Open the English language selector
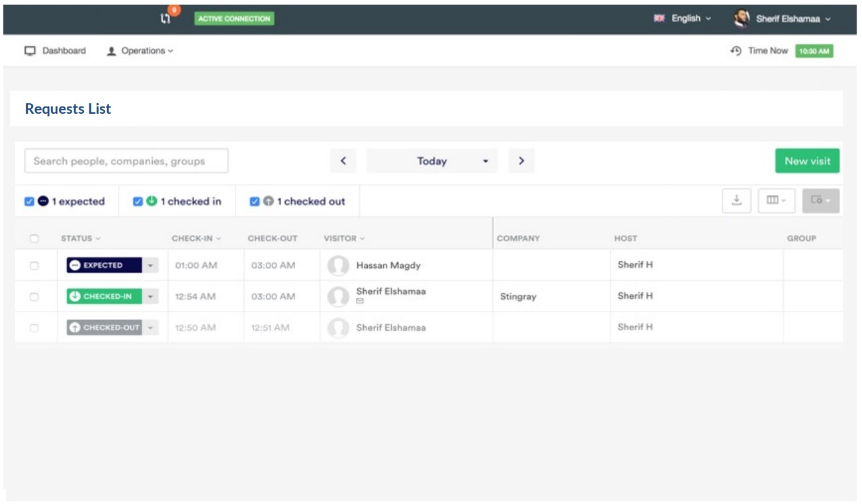This screenshot has width=862, height=504. click(683, 19)
